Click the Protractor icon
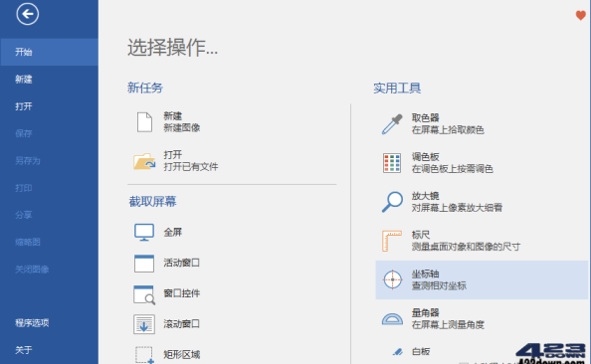The height and width of the screenshot is (364, 591). click(392, 319)
